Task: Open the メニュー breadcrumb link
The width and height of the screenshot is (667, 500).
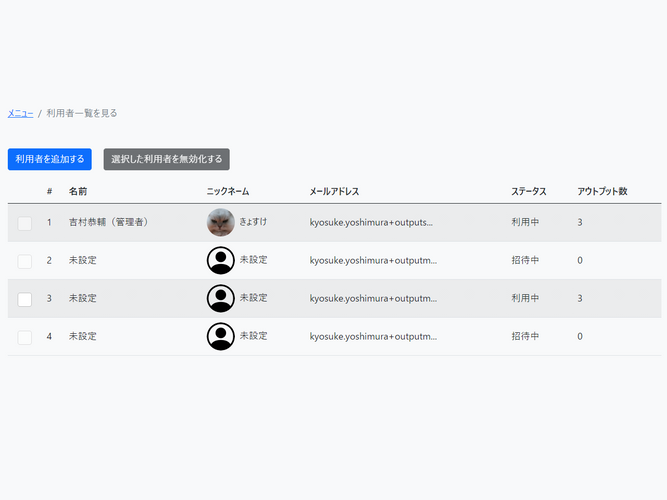Action: [x=20, y=113]
